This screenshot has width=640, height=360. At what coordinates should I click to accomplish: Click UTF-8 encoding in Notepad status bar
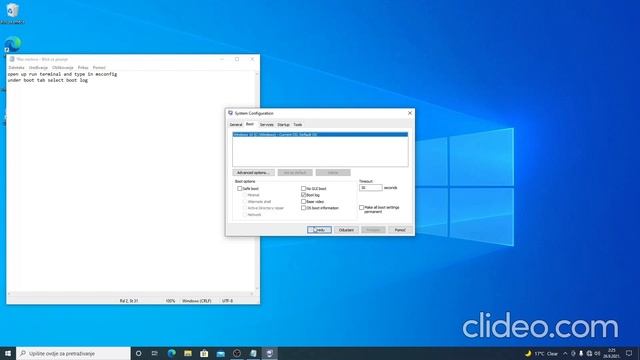tap(227, 301)
